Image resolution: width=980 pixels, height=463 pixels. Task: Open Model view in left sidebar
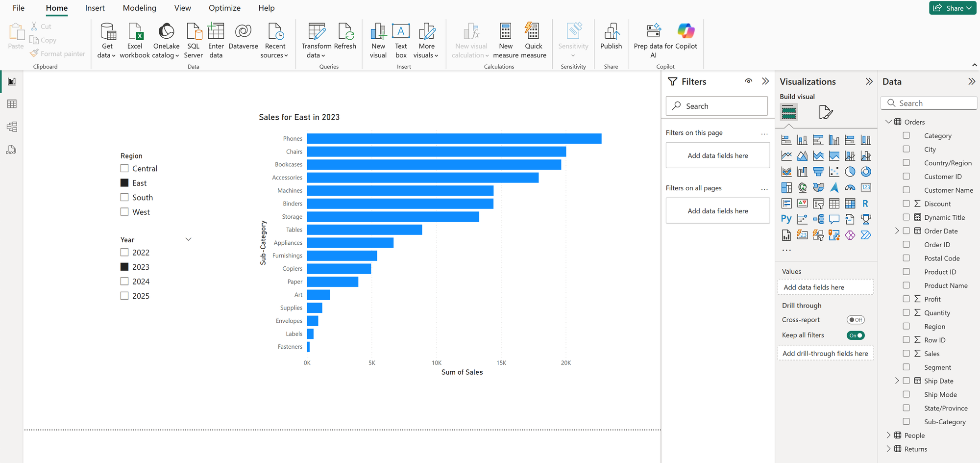click(12, 127)
